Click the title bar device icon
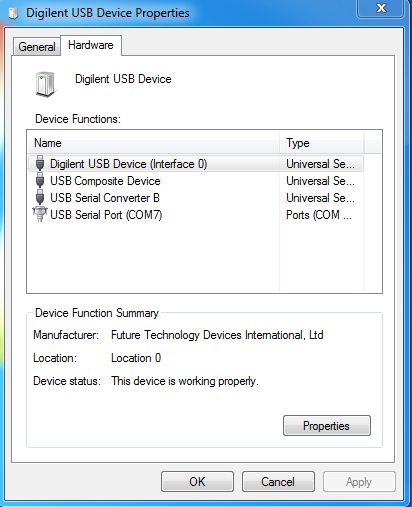Screen dimensions: 412x507 (13, 13)
